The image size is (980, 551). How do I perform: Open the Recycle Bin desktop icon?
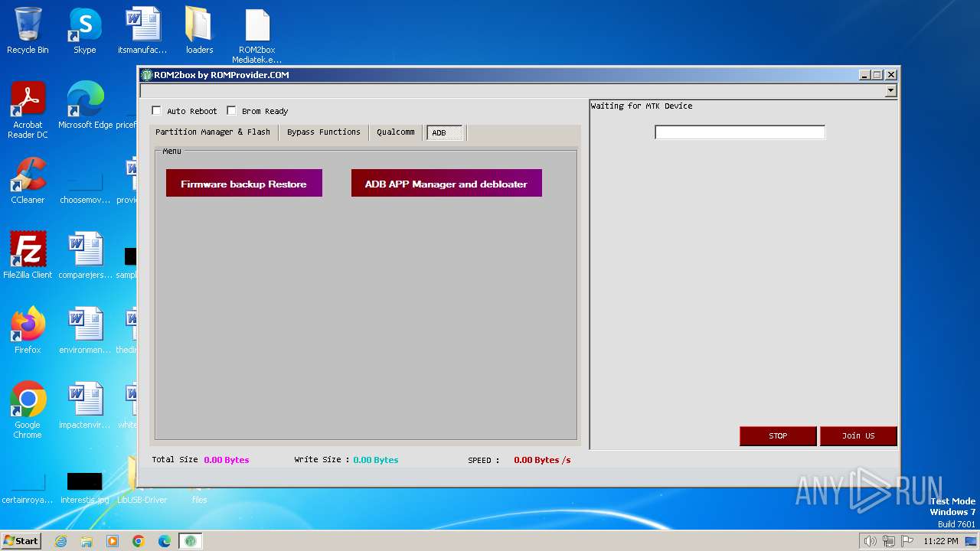point(28,31)
